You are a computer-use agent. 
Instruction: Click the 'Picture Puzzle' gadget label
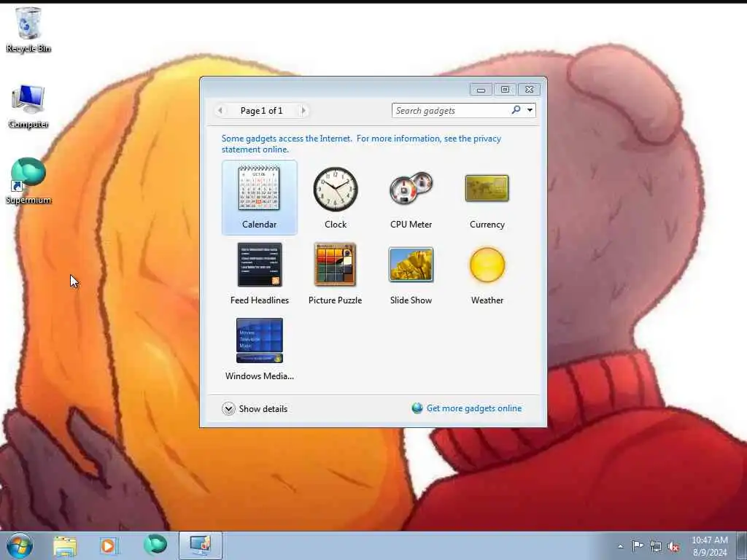coord(336,300)
